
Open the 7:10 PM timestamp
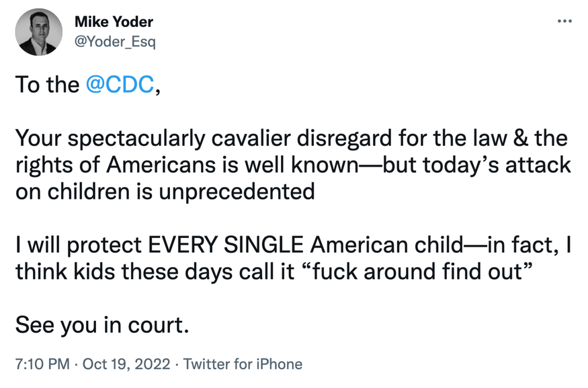pyautogui.click(x=42, y=364)
